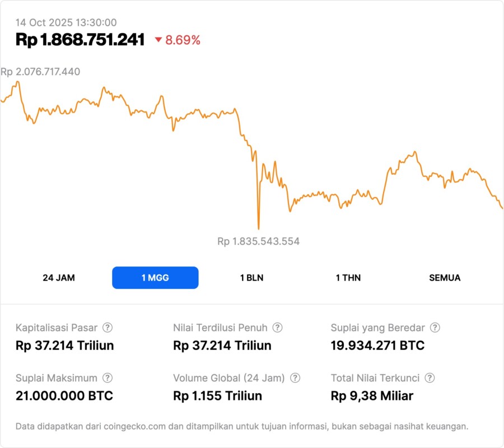Click the help icon next to Nilai Terdilusi Penuh

[277, 328]
